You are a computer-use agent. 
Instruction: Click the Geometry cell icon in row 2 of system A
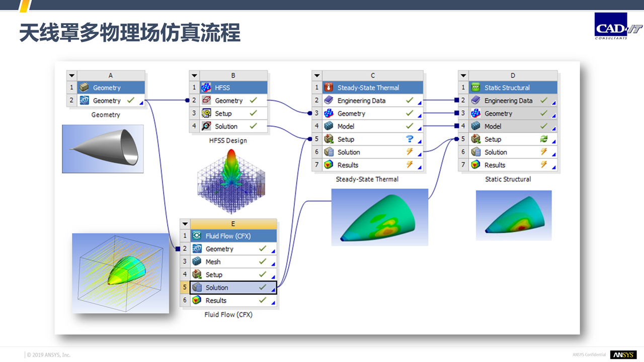tap(84, 101)
